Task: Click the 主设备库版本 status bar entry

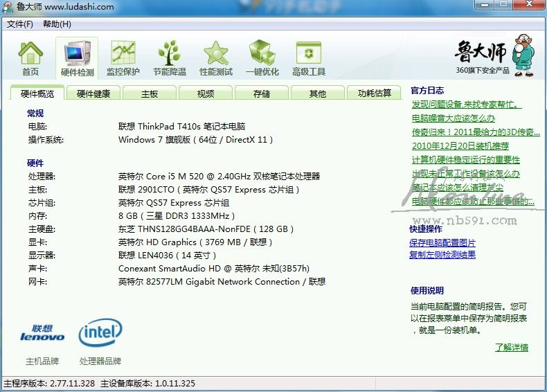Action: coord(147,383)
